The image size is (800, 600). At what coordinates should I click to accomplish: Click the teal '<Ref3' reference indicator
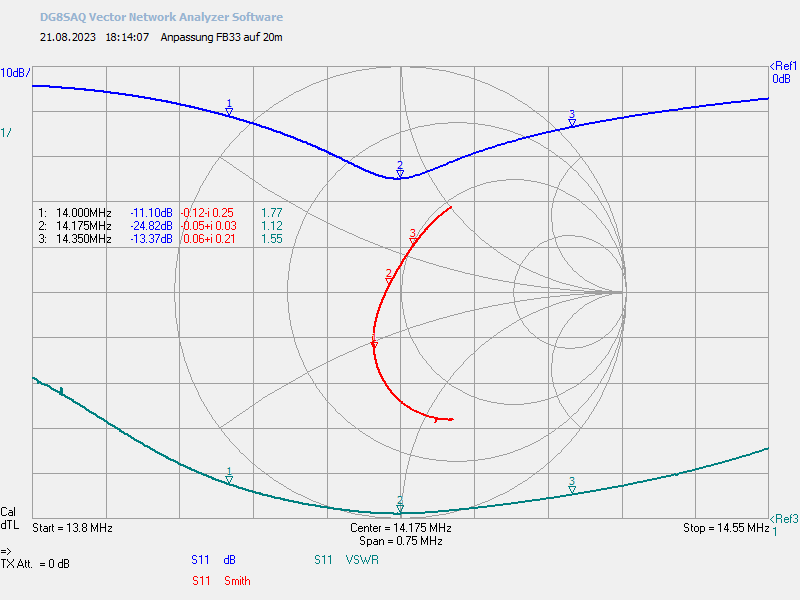784,519
